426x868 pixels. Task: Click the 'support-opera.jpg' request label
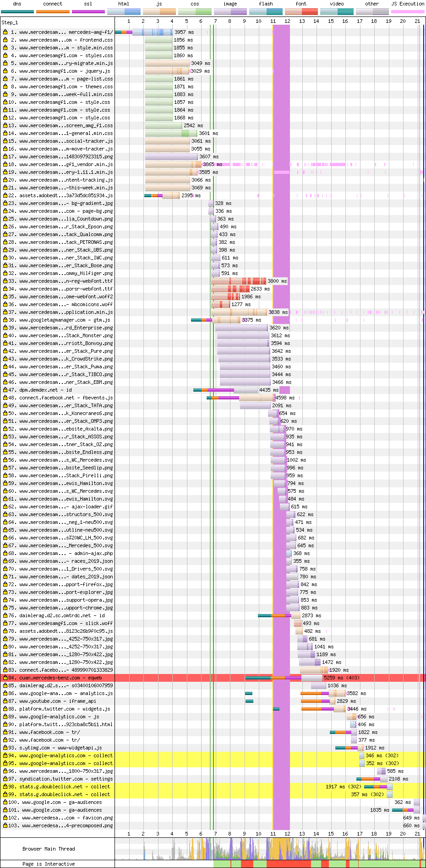coord(66,600)
